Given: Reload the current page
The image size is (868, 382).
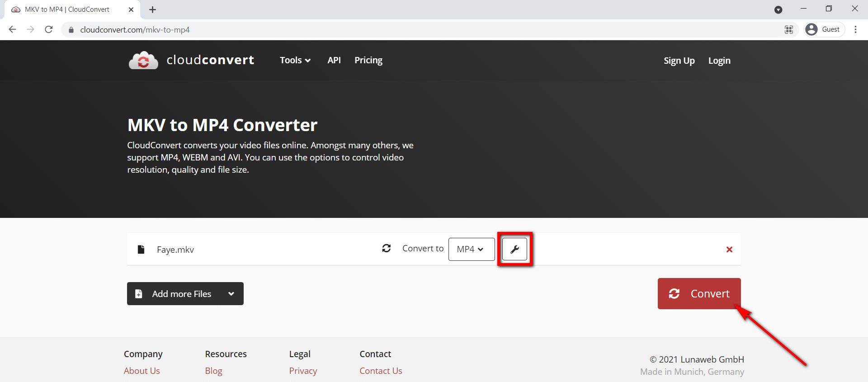Looking at the screenshot, I should pos(49,29).
